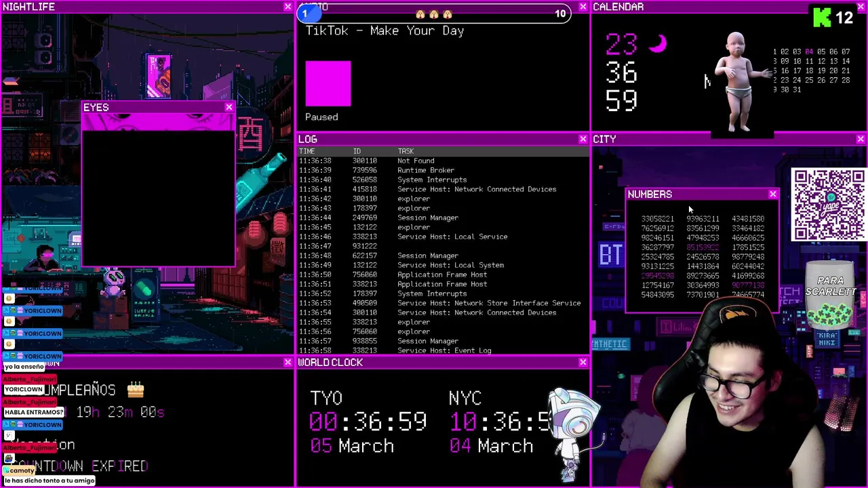Screen dimensions: 868x488
Task: Click the NYC city label
Action: pos(465,398)
